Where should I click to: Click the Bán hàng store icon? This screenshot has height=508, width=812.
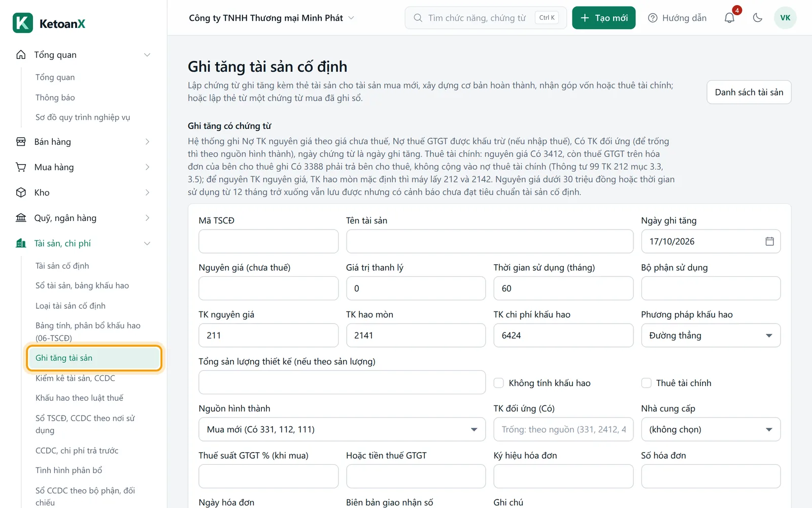pyautogui.click(x=21, y=142)
